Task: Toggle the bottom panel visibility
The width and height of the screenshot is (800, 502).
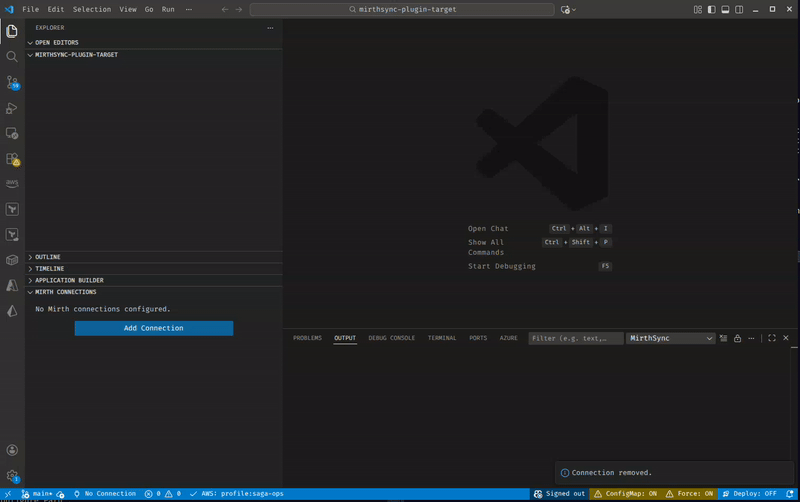Action: [x=725, y=9]
